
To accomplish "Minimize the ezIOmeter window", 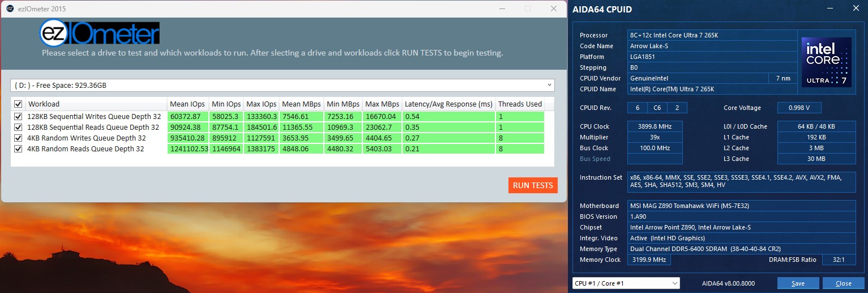I will coord(501,9).
